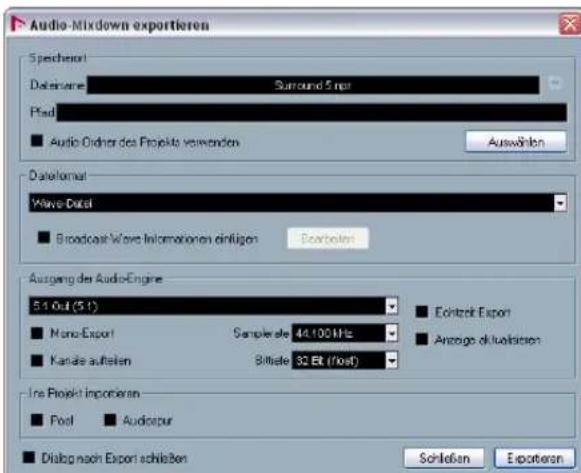This screenshot has height=473, width=581.
Task: Enable the Mono-Export checkbox
Action: (x=37, y=333)
